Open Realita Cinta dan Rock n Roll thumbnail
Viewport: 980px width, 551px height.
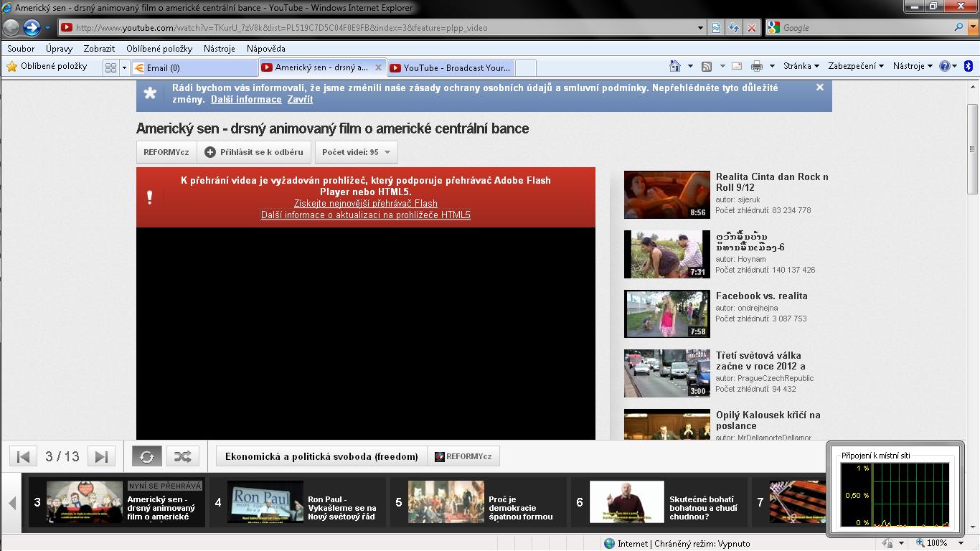coord(667,194)
